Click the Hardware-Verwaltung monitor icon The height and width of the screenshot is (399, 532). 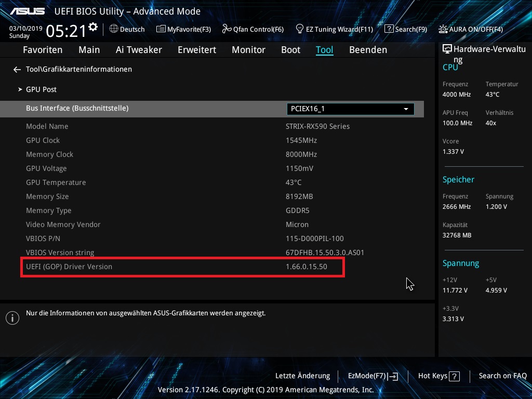click(447, 49)
